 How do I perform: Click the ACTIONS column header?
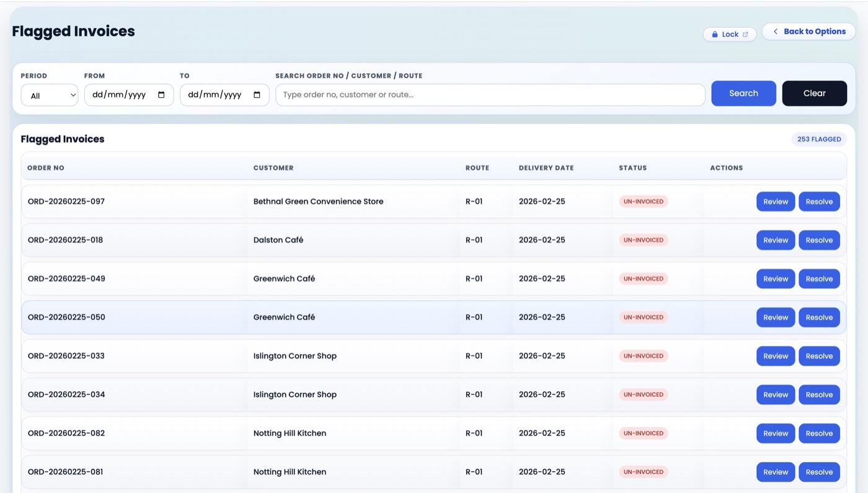(x=726, y=168)
